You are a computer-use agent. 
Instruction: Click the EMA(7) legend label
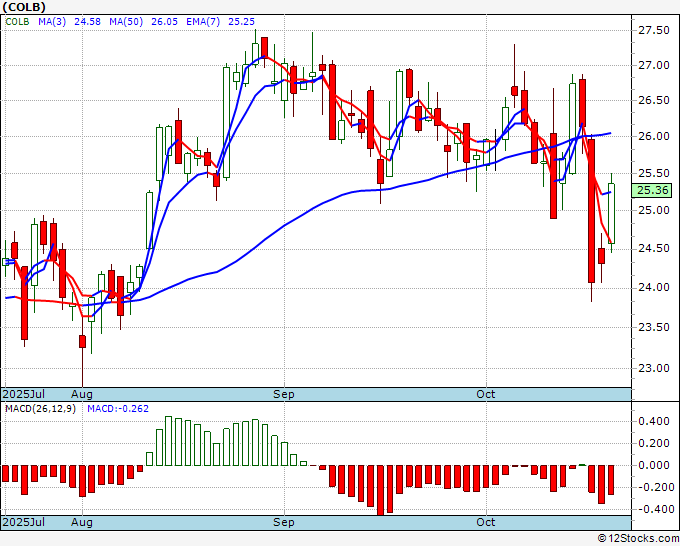click(x=203, y=22)
